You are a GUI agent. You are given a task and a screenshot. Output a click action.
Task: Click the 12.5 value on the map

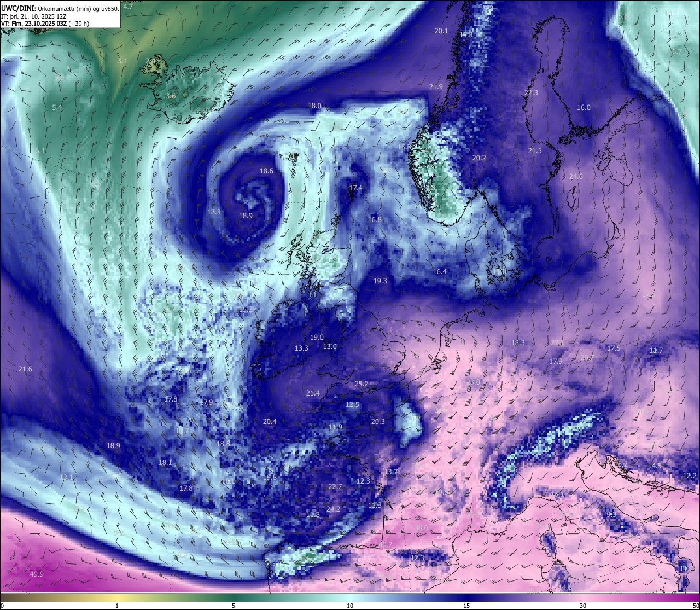[352, 405]
